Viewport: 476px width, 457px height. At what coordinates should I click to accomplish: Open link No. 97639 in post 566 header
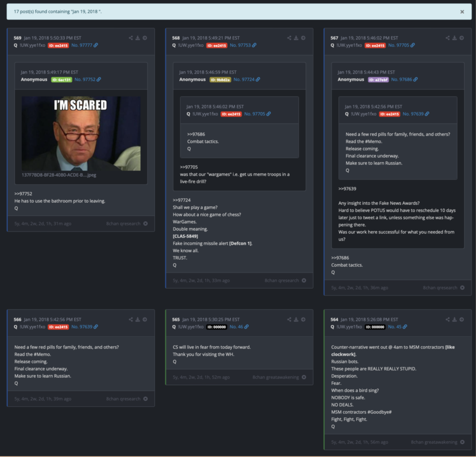(85, 327)
